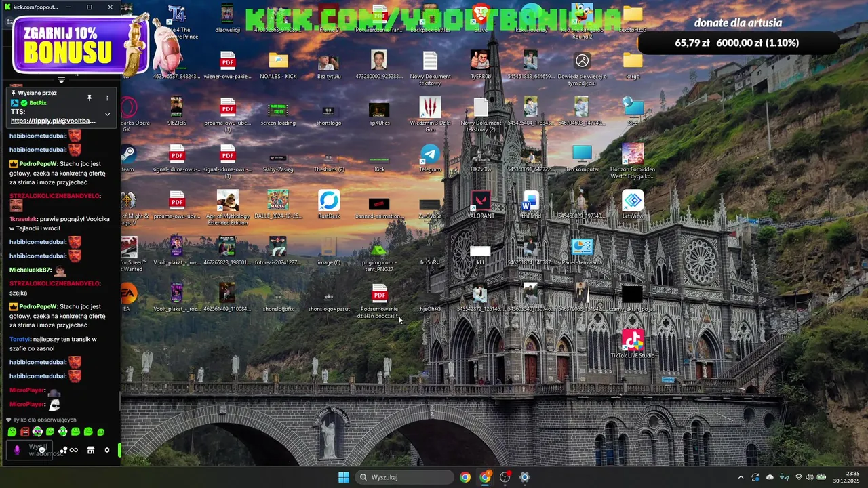Open the Steam desktop shortcut
Screen dimensions: 868x488
(128, 159)
